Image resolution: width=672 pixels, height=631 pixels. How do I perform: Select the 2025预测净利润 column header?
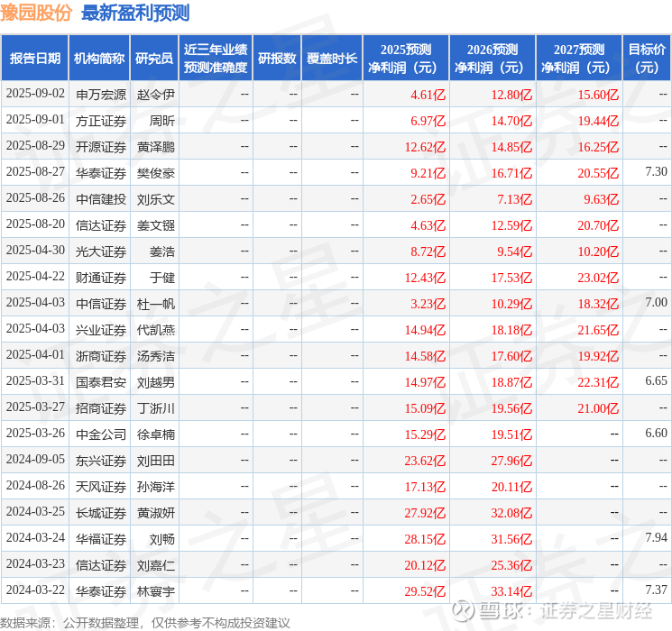point(406,59)
